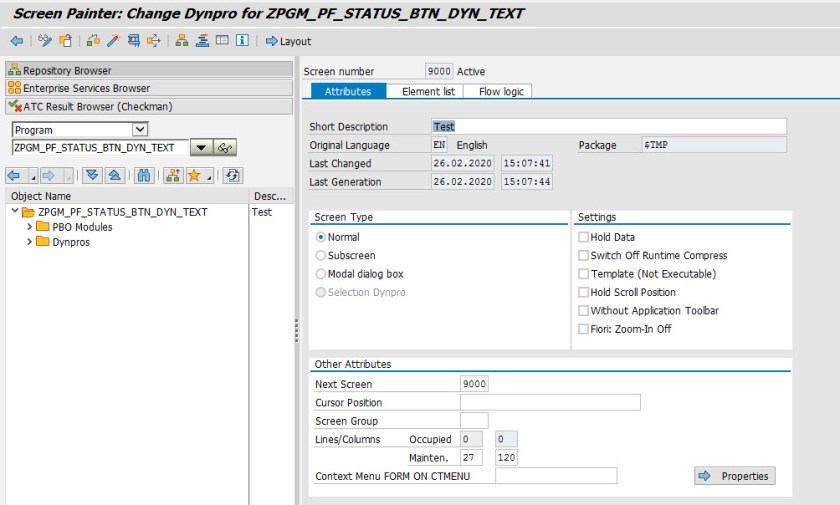Open the blue Information icon
The height and width of the screenshot is (505, 840).
[241, 41]
